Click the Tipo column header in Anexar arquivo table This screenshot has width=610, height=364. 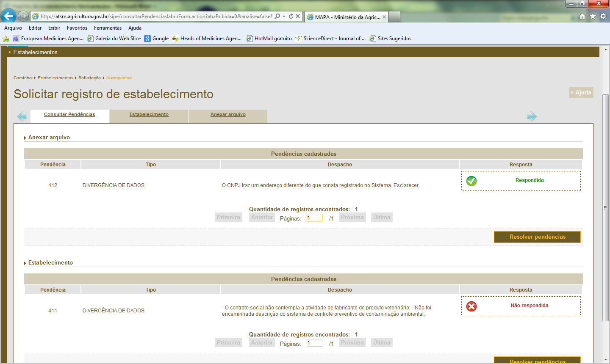coord(151,165)
